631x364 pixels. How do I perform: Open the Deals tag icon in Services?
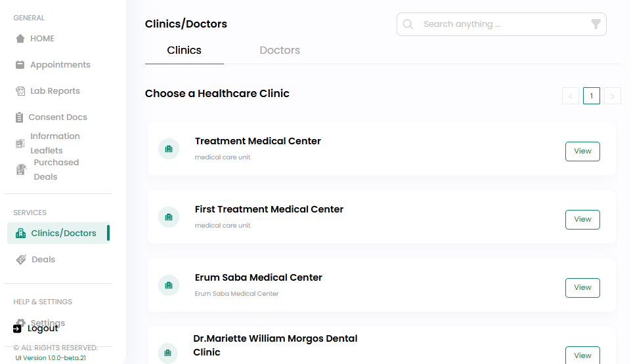21,260
